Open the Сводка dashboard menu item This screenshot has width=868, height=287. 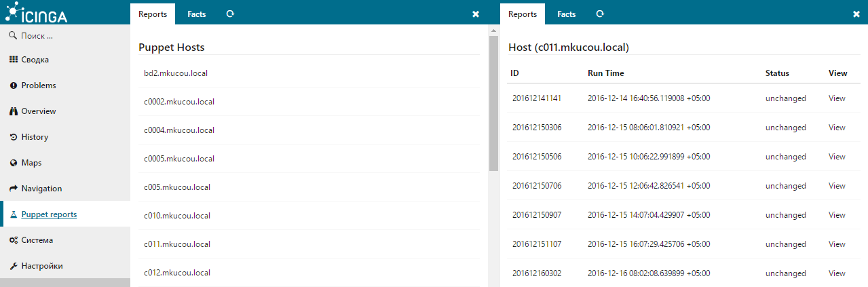point(35,60)
